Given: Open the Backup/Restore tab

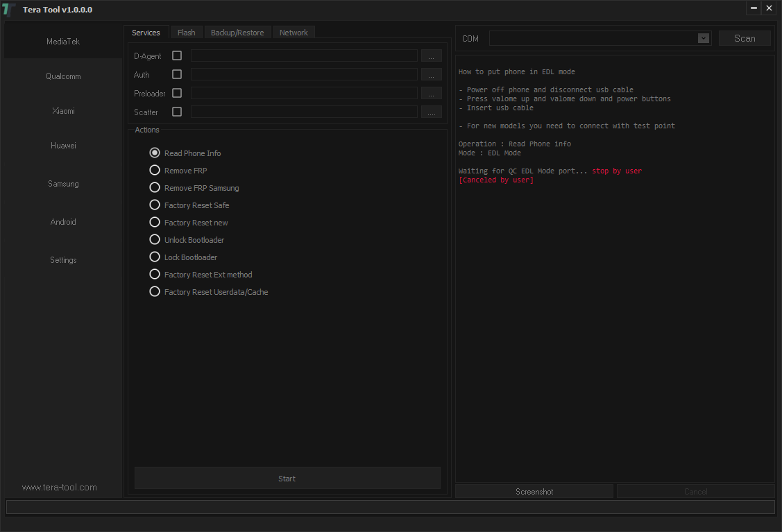Looking at the screenshot, I should tap(237, 32).
